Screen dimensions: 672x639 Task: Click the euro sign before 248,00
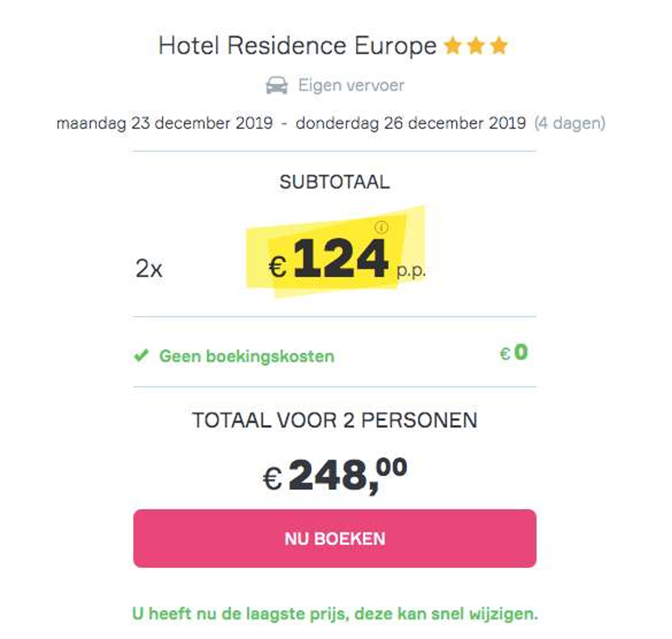click(272, 479)
